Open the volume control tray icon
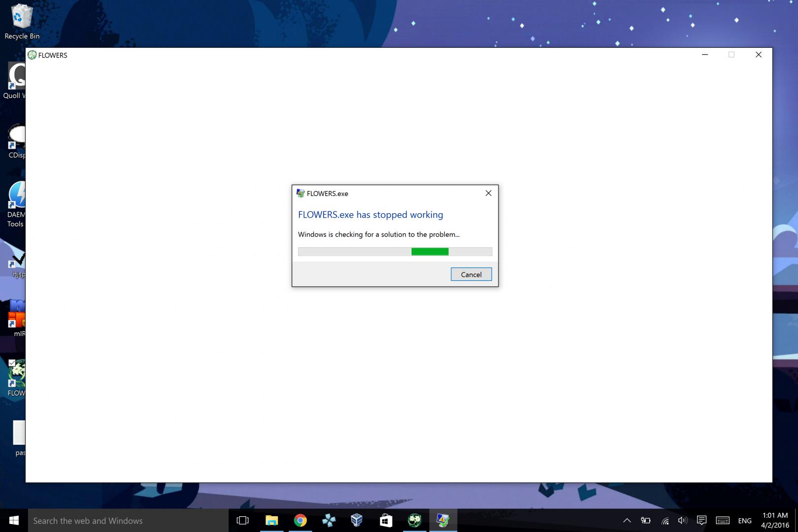Viewport: 798px width, 532px height. pyautogui.click(x=683, y=520)
